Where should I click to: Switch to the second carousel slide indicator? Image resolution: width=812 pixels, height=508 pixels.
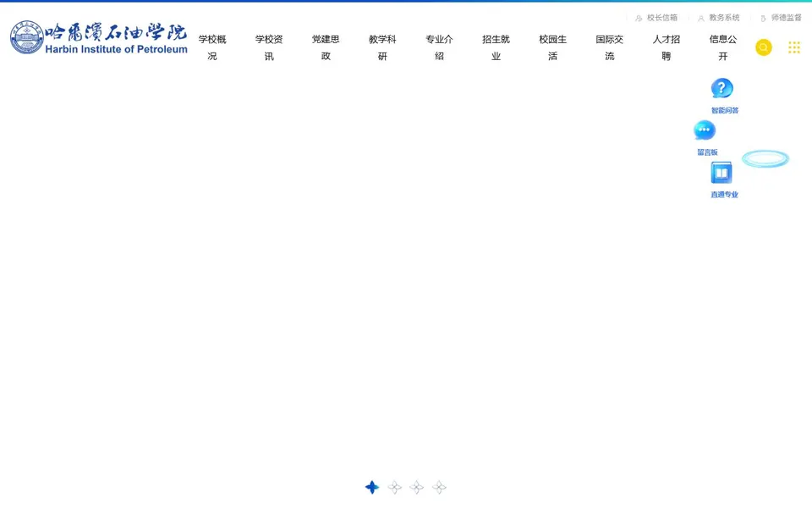pos(395,488)
